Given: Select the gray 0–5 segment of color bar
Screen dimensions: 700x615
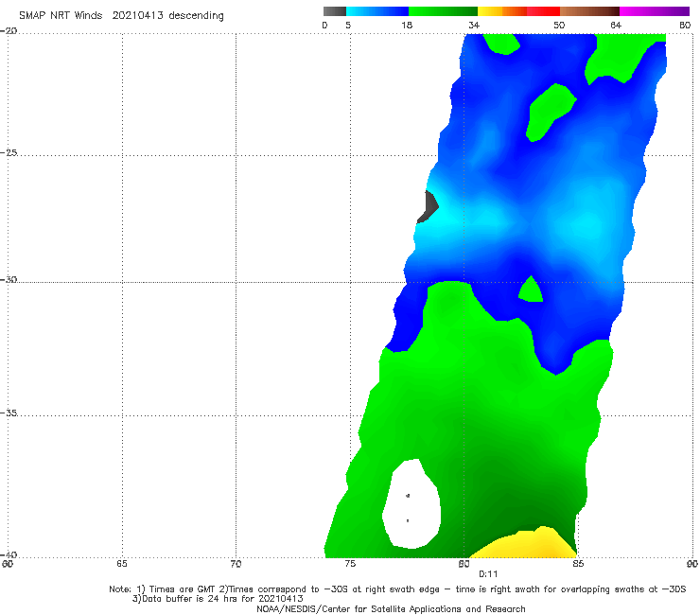Looking at the screenshot, I should pos(335,11).
